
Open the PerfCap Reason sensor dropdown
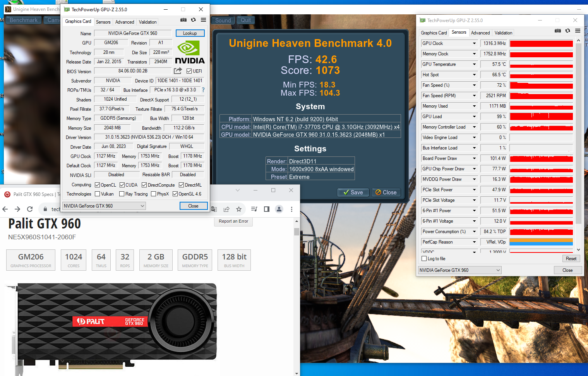tap(474, 242)
